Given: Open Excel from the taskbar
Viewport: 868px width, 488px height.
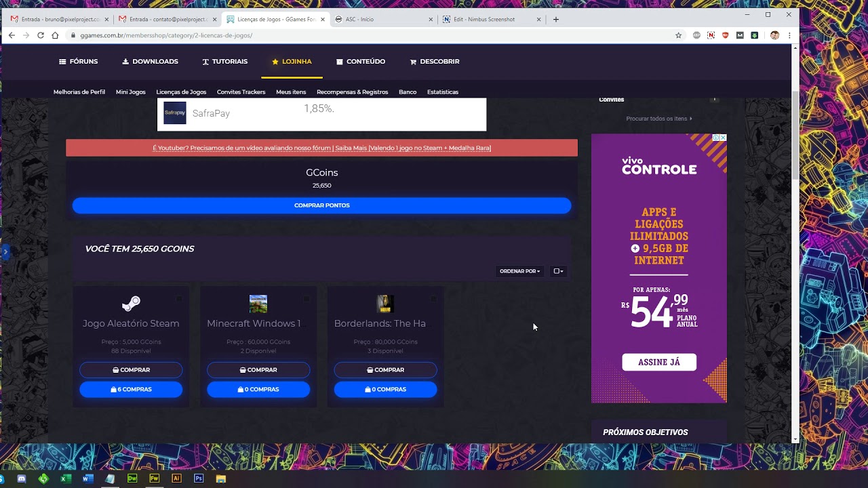Looking at the screenshot, I should tap(66, 479).
